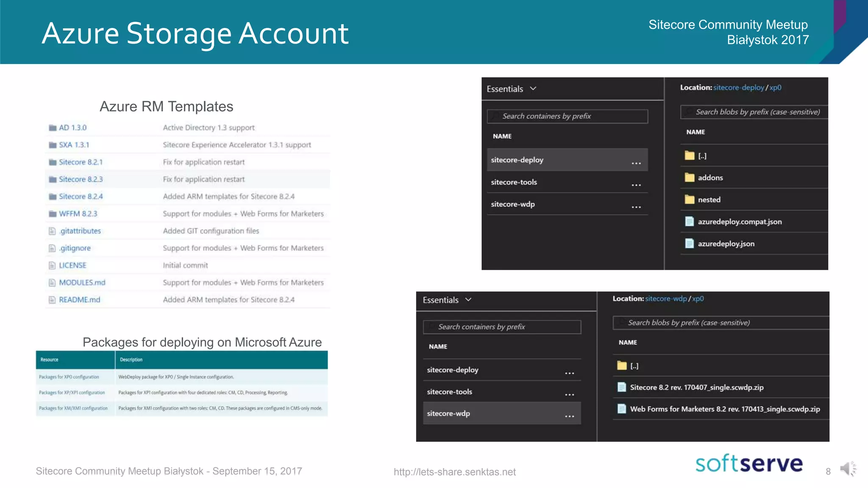
Task: Click 'Packages for XP0 configuration' table cell
Action: [x=75, y=377]
